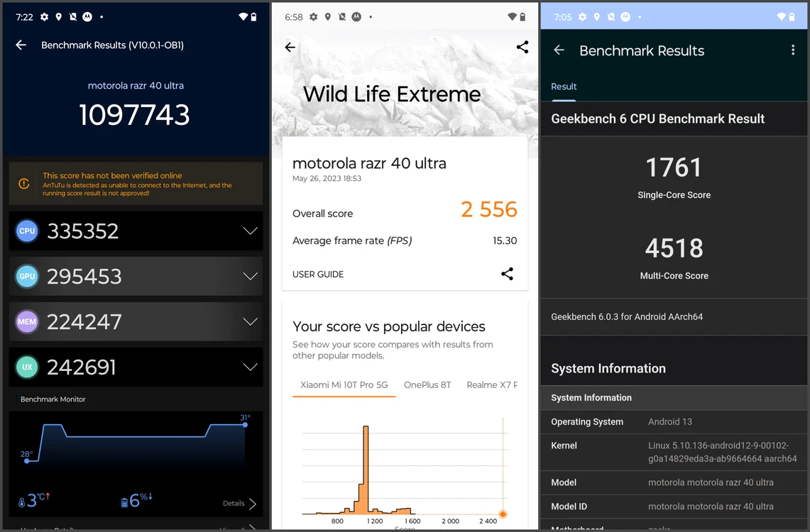Share Wild Life Extreme result from top bar

522,47
